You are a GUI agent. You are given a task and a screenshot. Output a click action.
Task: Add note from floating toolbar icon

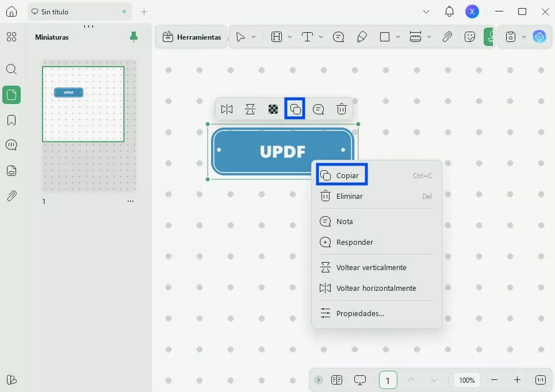[318, 109]
